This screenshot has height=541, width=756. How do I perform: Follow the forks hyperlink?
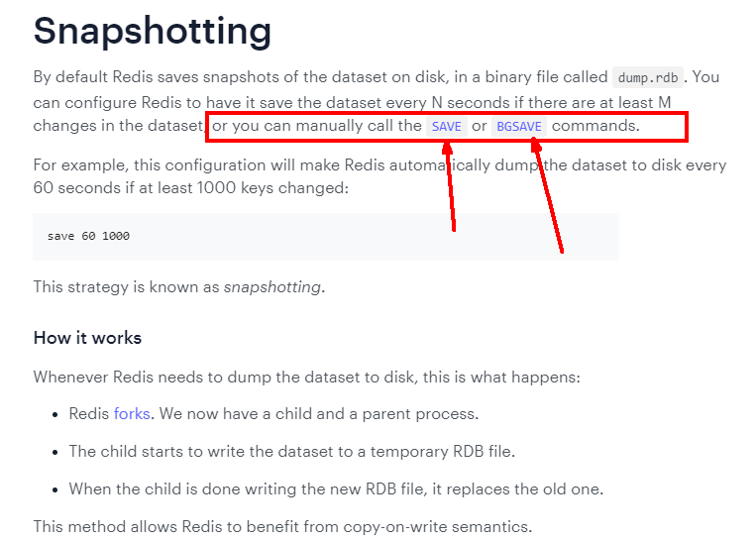132,414
